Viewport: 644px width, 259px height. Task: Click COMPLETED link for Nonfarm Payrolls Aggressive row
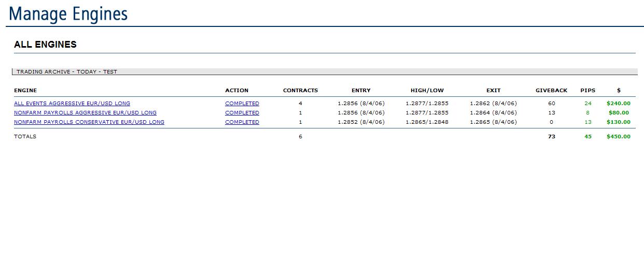242,113
